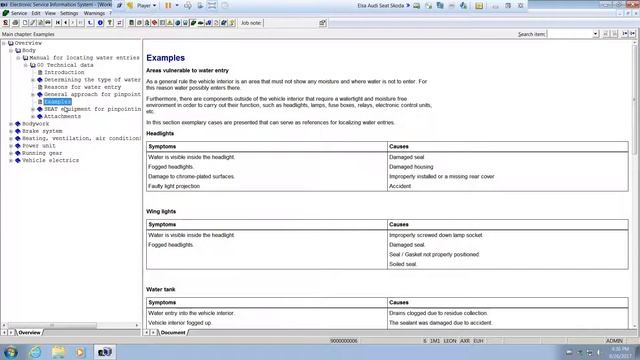Select Manual for locating water entries node
The height and width of the screenshot is (360, 640).
point(84,58)
